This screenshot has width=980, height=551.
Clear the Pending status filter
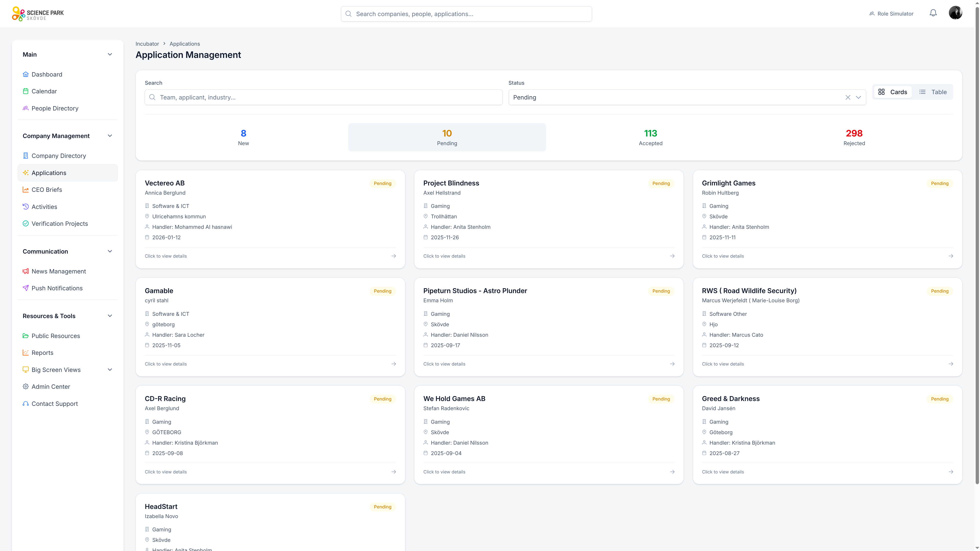(x=848, y=97)
